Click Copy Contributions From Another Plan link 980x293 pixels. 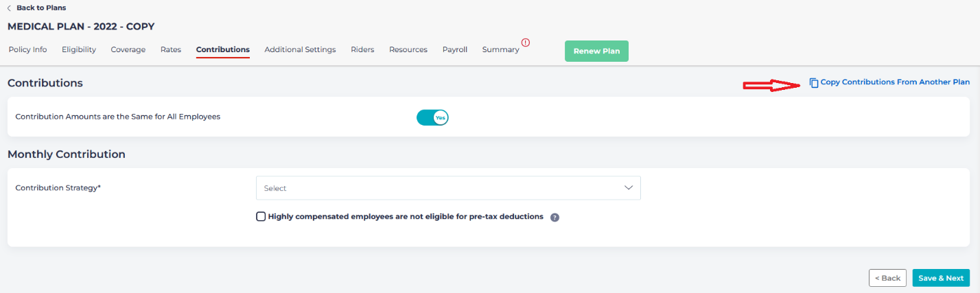pyautogui.click(x=895, y=82)
